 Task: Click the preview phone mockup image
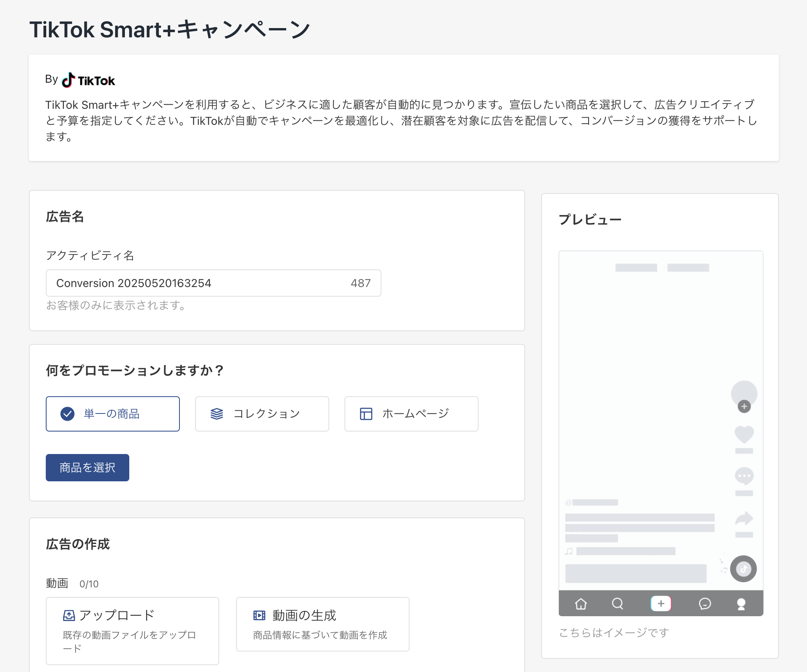(x=661, y=434)
